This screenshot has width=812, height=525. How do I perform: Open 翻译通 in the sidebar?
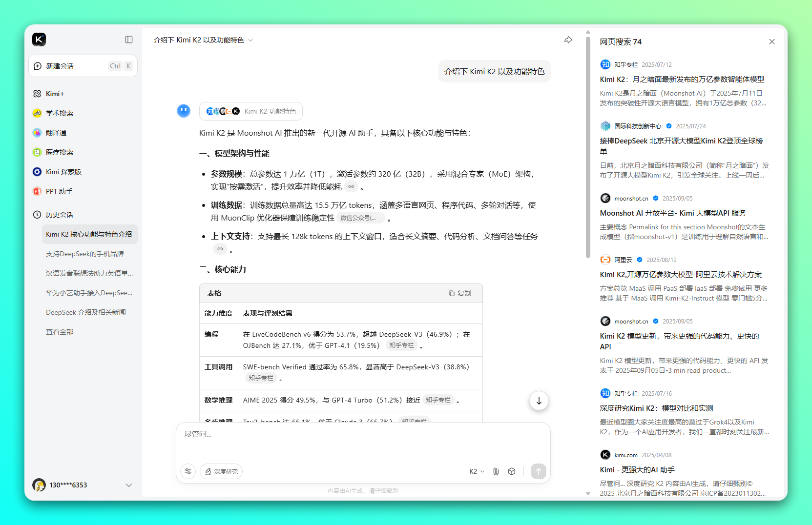pos(83,133)
